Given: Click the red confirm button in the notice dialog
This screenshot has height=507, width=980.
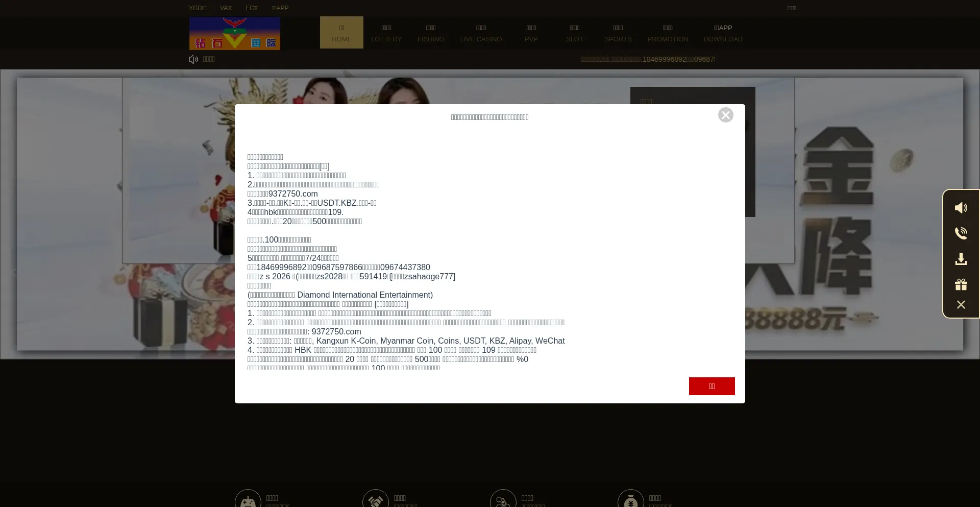Looking at the screenshot, I should 712,386.
